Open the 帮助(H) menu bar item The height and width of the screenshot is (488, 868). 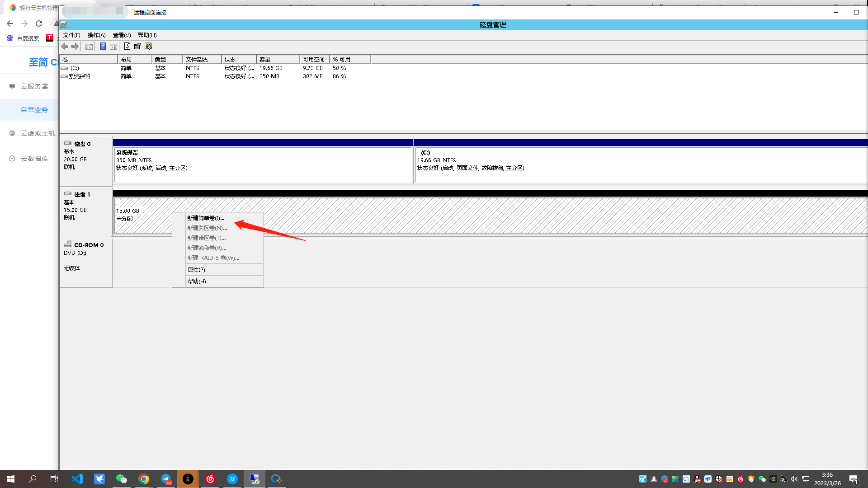pyautogui.click(x=147, y=35)
